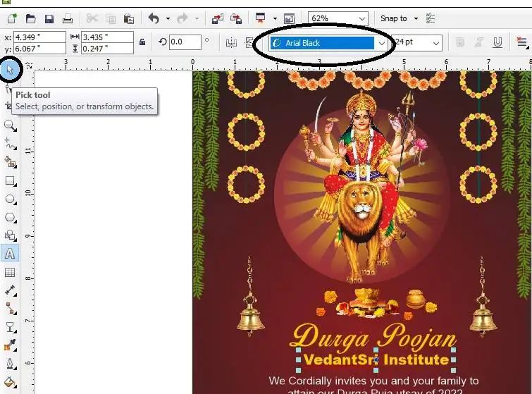Select the Color Eyedropper tool
The height and width of the screenshot is (394, 532).
coord(10,345)
